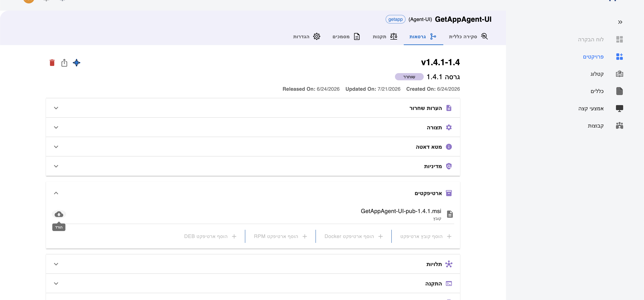The height and width of the screenshot is (300, 644).
Task: Expand the dependencies section (תלויות)
Action: [56, 264]
